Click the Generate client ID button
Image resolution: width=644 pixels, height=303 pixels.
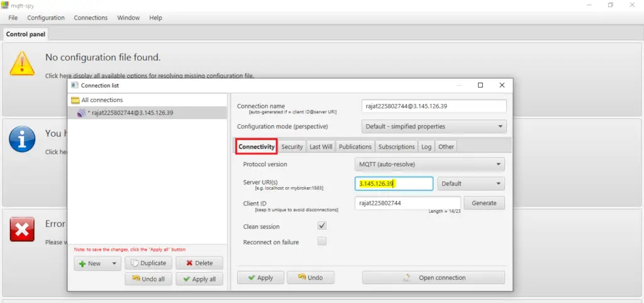click(484, 203)
